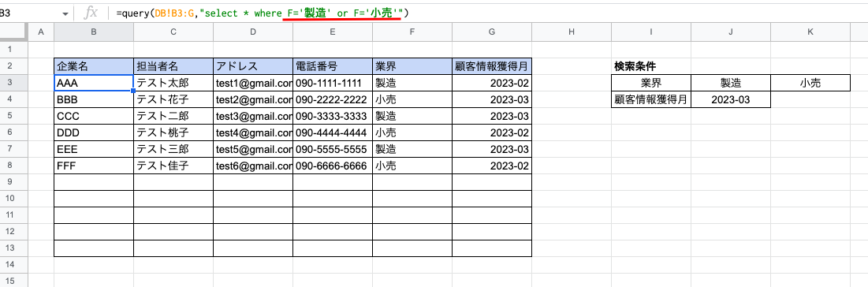Open the name box dropdown arrow
Viewport: 868px width, 287px height.
[66, 13]
